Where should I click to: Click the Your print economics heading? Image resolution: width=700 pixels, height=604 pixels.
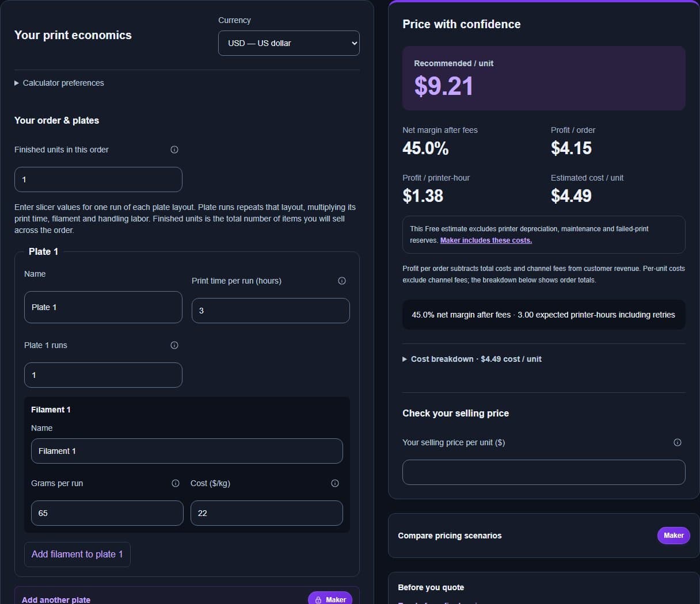[73, 35]
